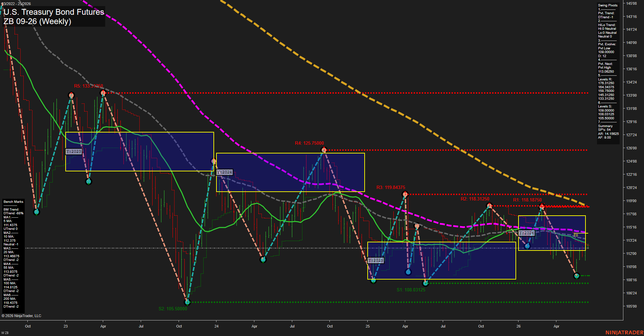This screenshot has height=336, width=644.
Task: Select the R3: 119.84375 resistance label
Action: [x=391, y=188]
